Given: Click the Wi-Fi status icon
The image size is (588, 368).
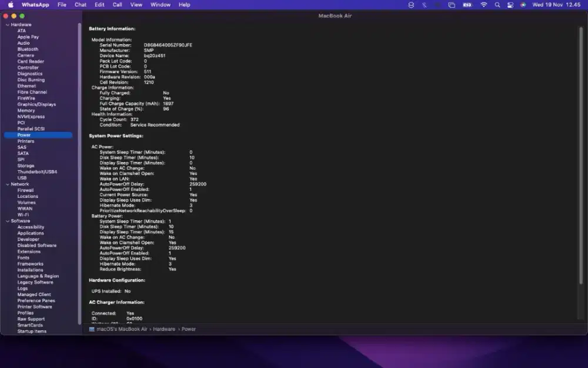Looking at the screenshot, I should [483, 5].
